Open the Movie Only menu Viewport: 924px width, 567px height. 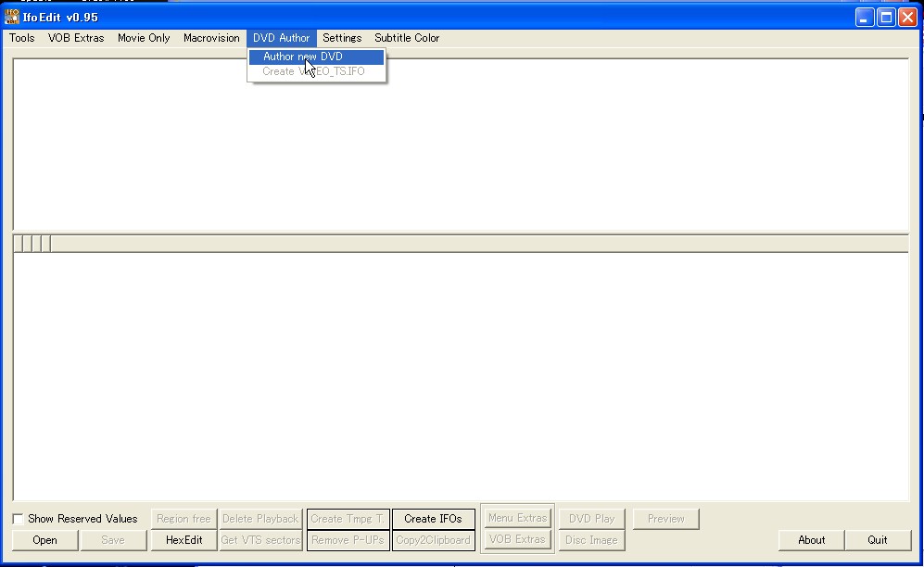point(144,38)
